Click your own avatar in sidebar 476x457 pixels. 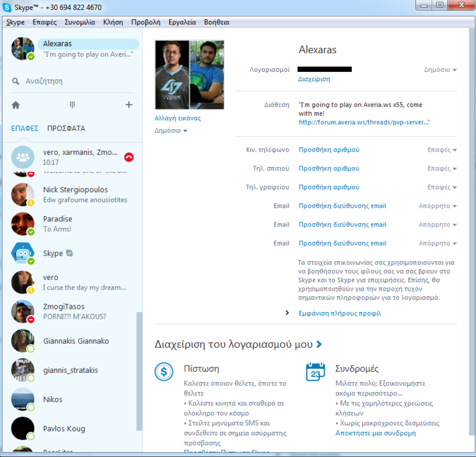coord(23,49)
